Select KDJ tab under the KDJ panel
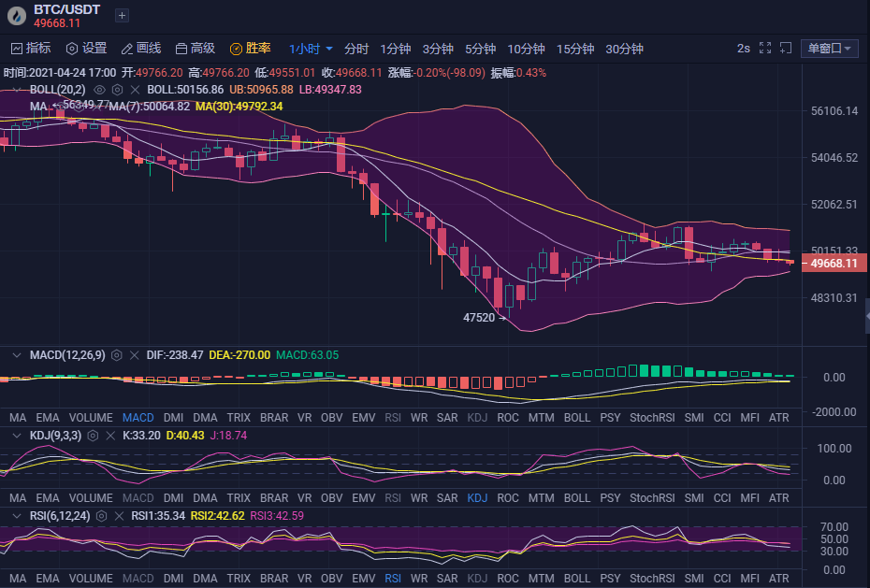Image resolution: width=870 pixels, height=588 pixels. (477, 497)
